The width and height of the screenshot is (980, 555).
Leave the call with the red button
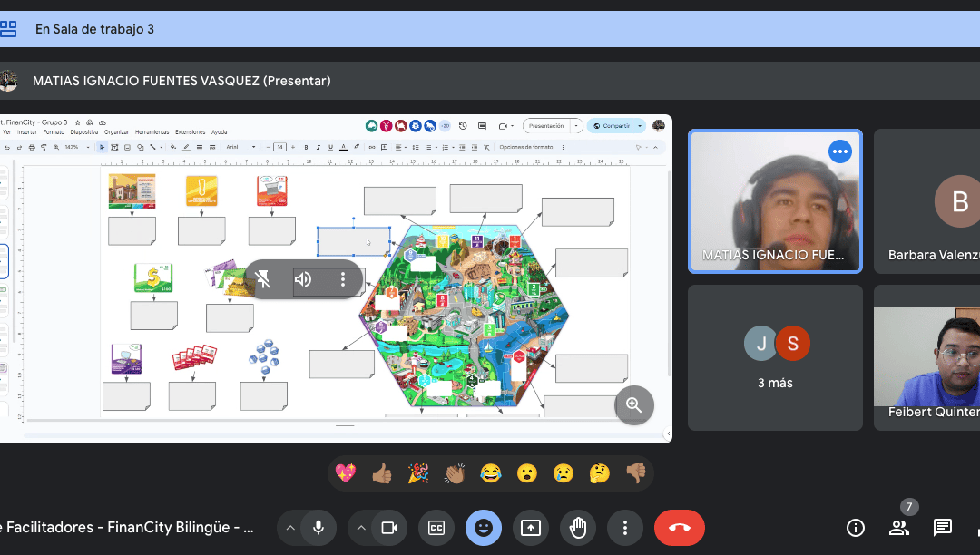(x=680, y=528)
